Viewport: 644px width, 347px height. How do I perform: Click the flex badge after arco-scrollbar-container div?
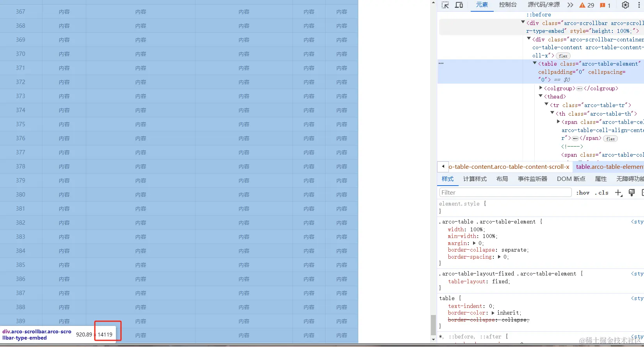(x=563, y=56)
